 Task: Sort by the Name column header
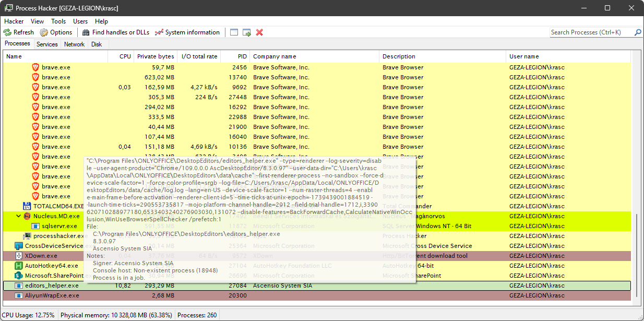point(55,56)
